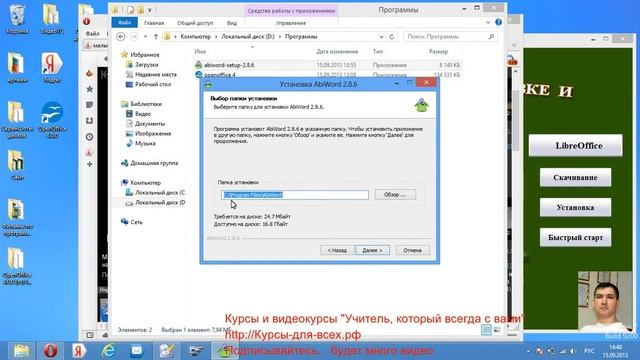Screen dimensions: 640x360
Task: Open Yandex browser from the taskbar
Action: coord(79,351)
